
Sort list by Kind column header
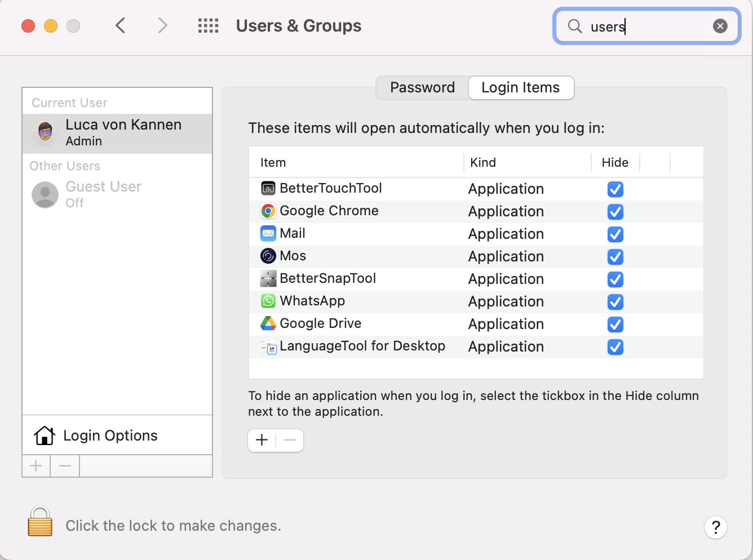click(483, 163)
